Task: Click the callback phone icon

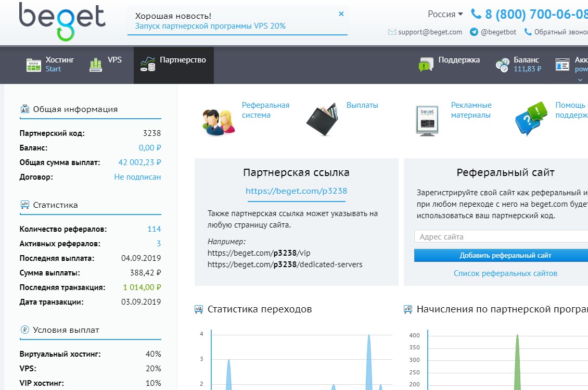Action: [528, 32]
